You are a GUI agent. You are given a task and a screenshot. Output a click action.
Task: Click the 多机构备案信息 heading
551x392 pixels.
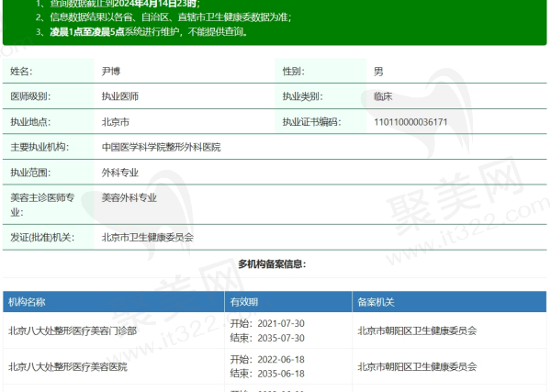pos(272,264)
